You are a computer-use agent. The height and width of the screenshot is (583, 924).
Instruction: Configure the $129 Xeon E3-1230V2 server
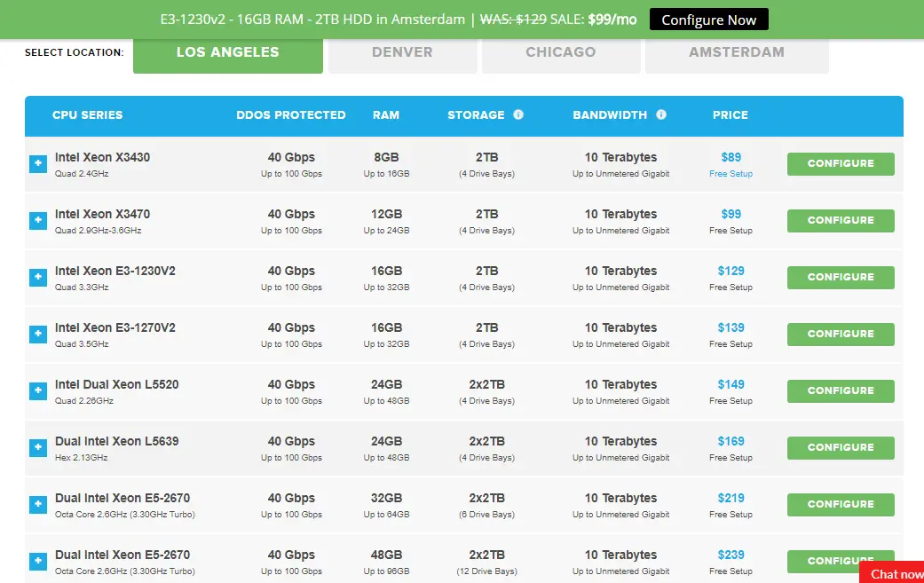tap(841, 278)
